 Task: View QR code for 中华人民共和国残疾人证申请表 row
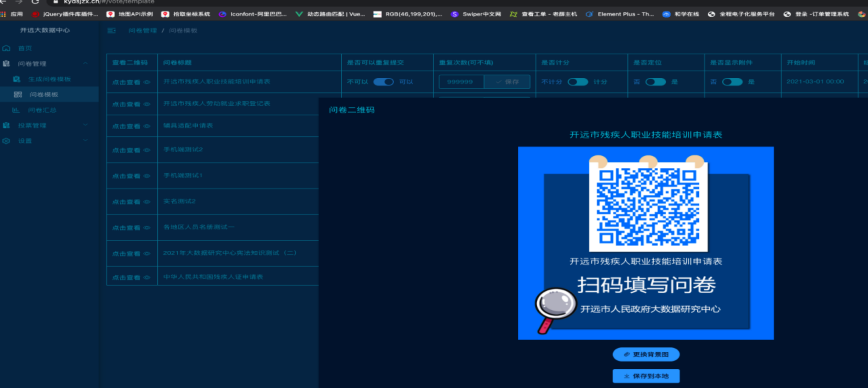(131, 277)
